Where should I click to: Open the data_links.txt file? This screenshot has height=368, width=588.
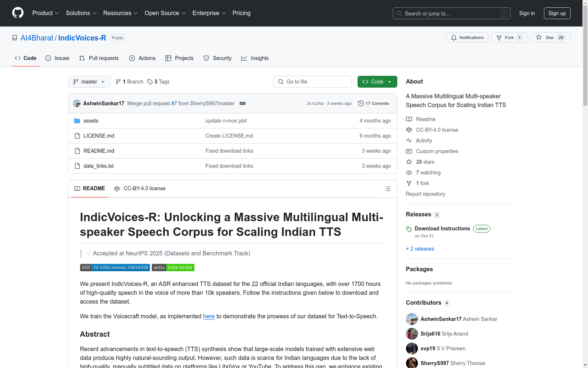tap(98, 166)
